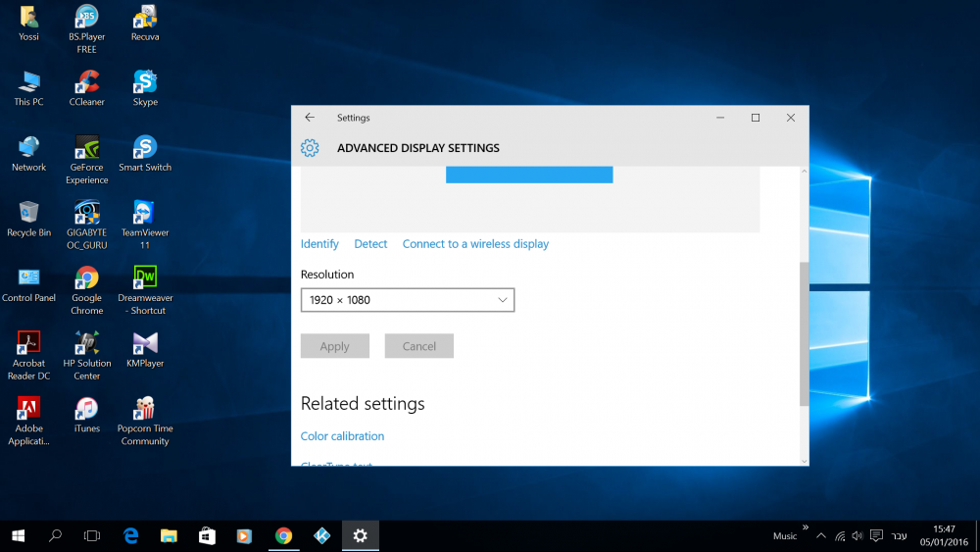
Task: Click the scrollbar down arrow in Settings
Action: click(805, 462)
